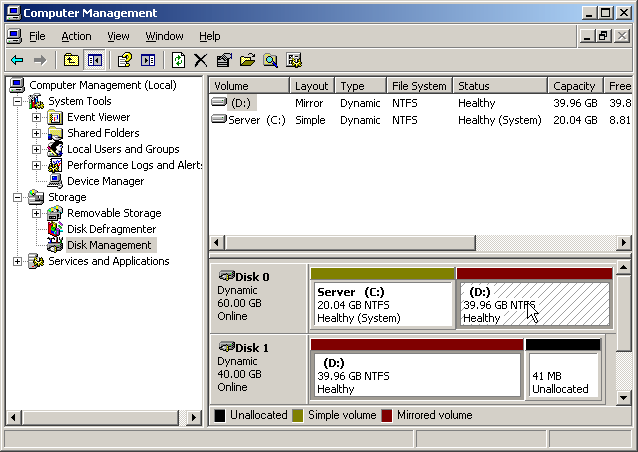Select the Disk Defragmenter icon in tree

point(55,229)
